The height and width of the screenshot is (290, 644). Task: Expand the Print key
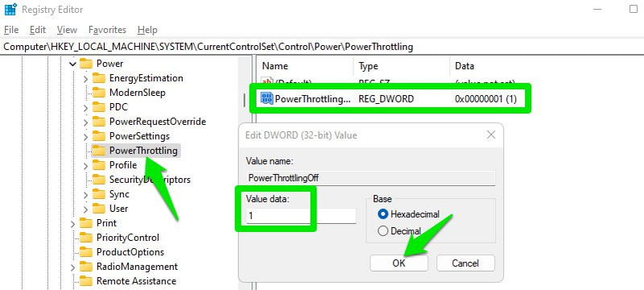tap(72, 223)
